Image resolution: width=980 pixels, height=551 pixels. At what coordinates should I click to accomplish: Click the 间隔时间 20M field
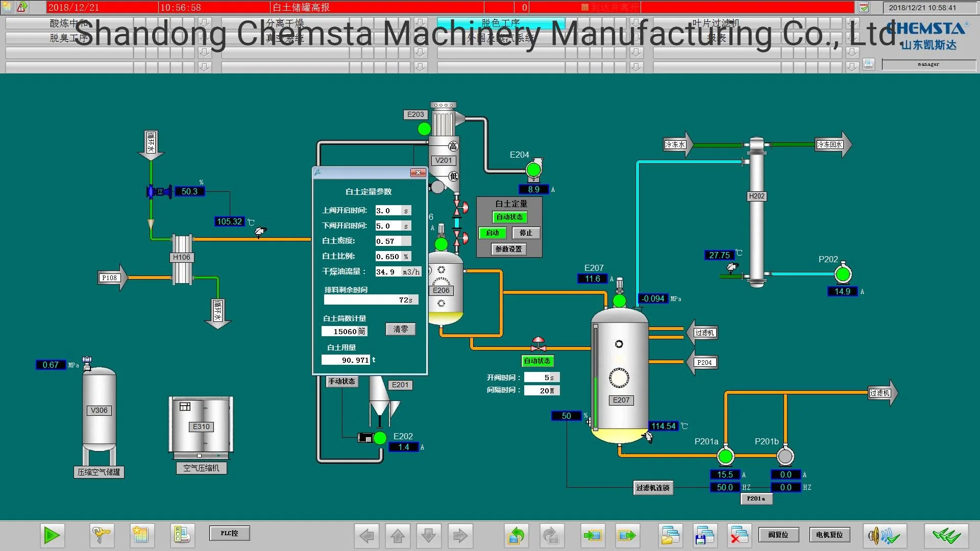click(x=542, y=391)
